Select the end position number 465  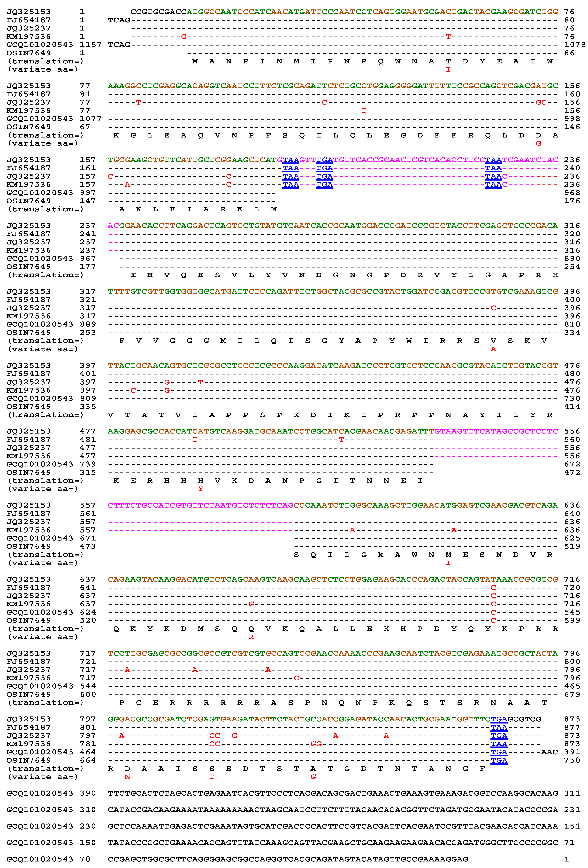572,686
